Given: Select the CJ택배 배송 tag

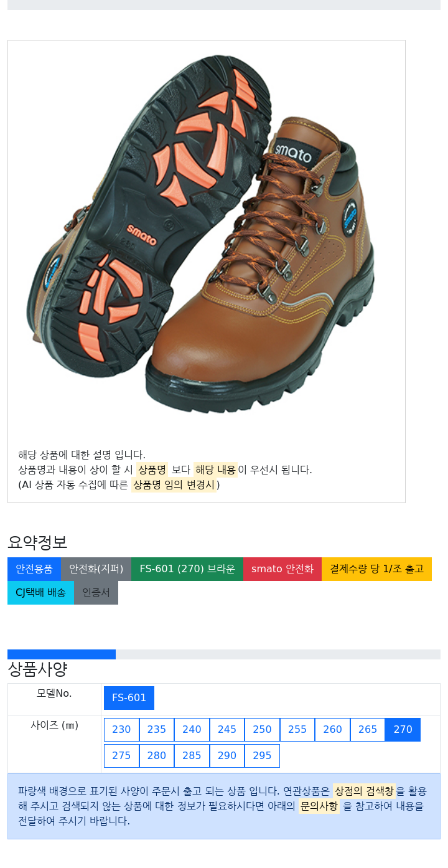Looking at the screenshot, I should click(x=40, y=593).
